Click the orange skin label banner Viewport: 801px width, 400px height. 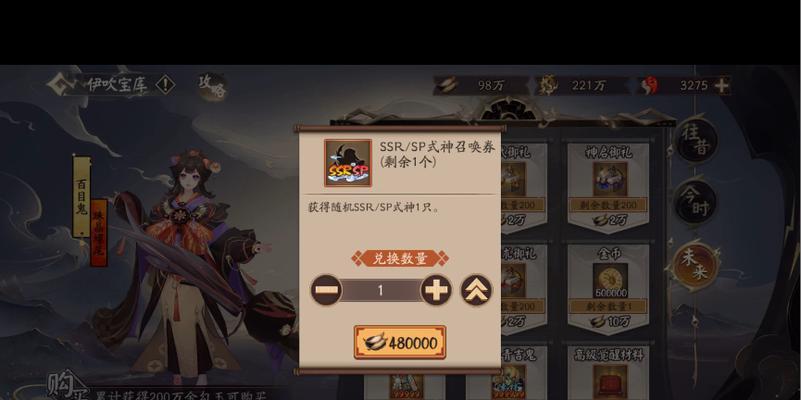pyautogui.click(x=99, y=232)
